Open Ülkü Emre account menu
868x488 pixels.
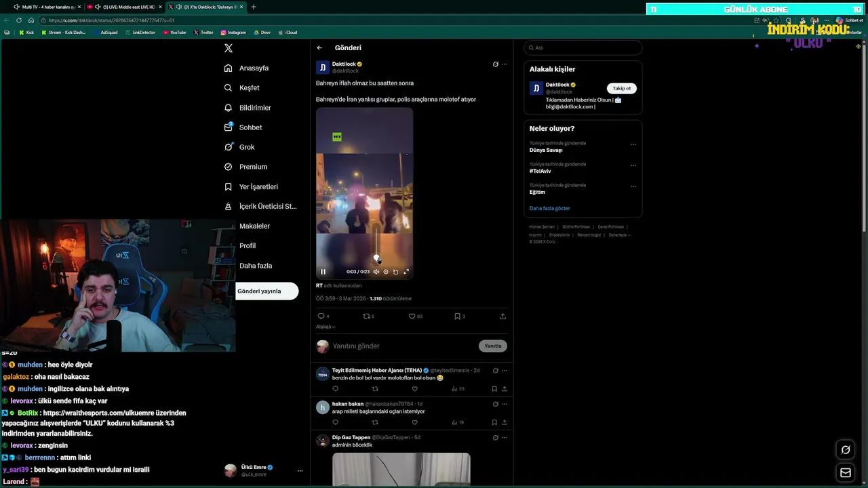point(264,470)
